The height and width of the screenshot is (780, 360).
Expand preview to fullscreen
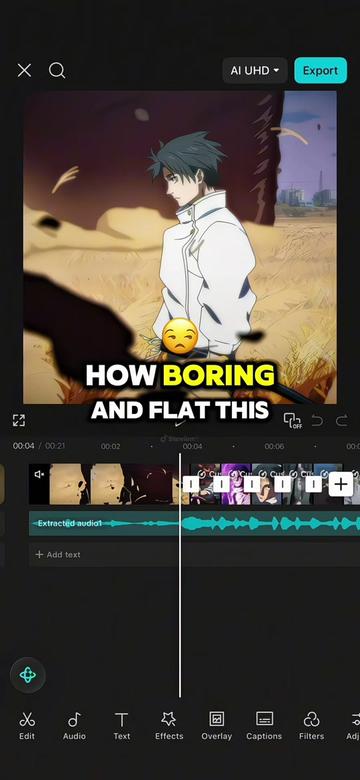(19, 420)
